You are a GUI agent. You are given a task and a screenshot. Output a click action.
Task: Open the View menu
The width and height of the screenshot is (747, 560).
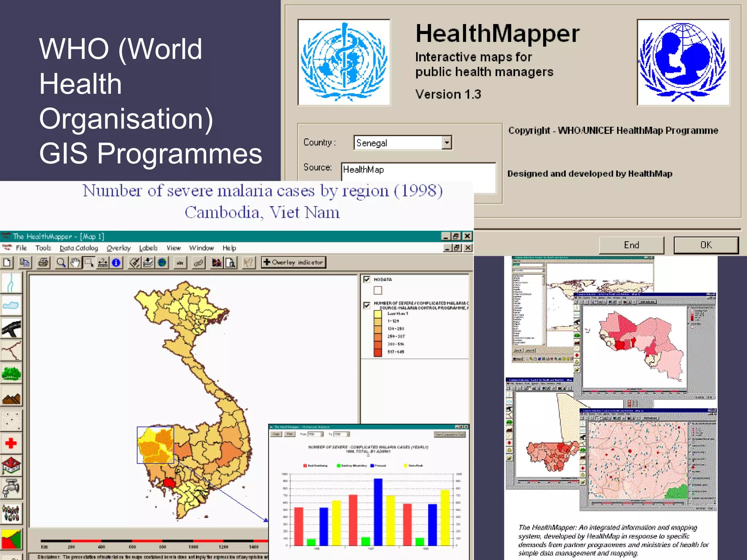[x=174, y=248]
